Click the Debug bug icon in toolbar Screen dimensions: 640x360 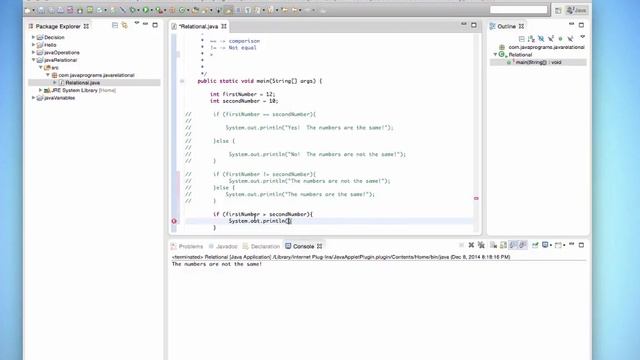pyautogui.click(x=132, y=10)
